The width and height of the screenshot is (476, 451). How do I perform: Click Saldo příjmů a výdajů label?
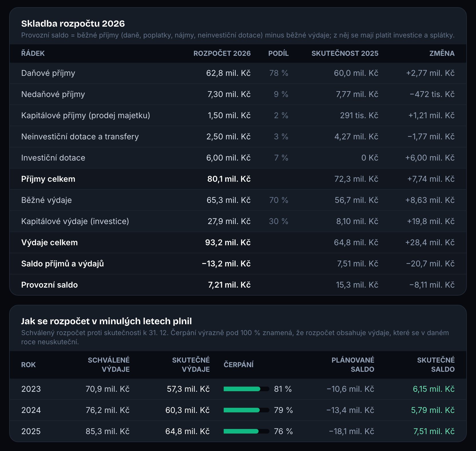[62, 264]
